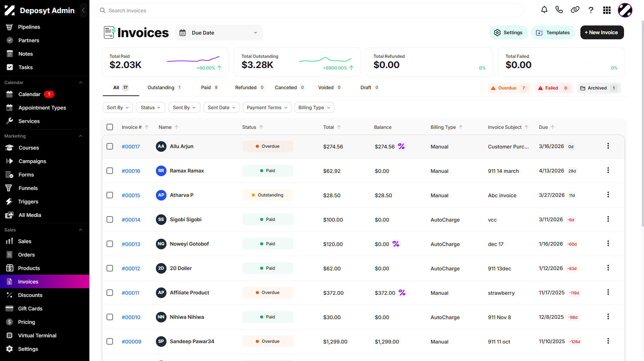Click the Search Invoices field

[309, 11]
